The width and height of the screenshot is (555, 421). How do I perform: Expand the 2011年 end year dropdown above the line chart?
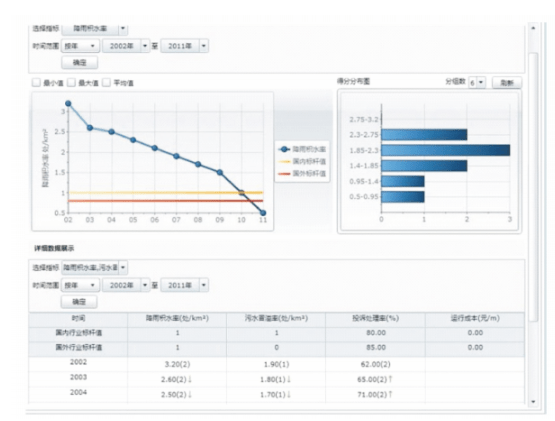[x=204, y=46]
